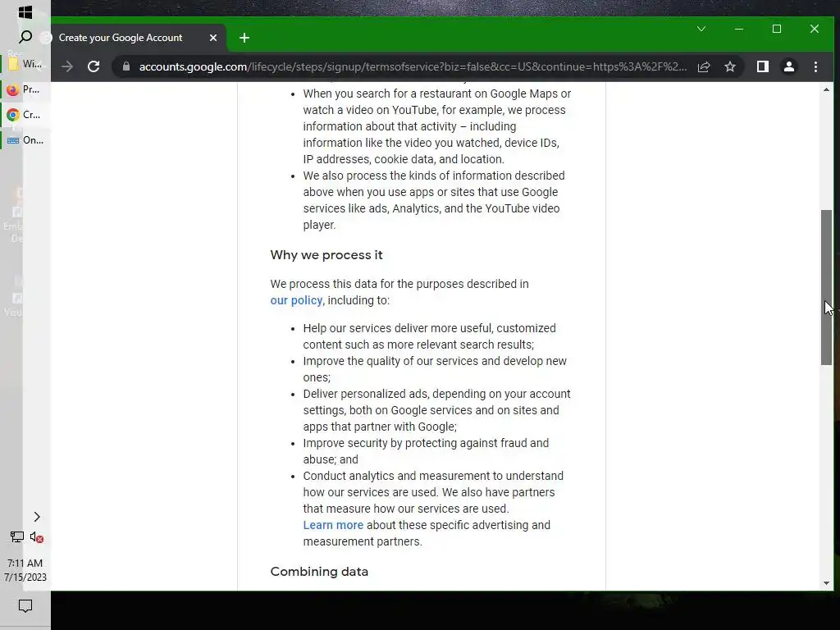Maximize the Chrome window
This screenshot has height=630, width=840.
point(777,29)
